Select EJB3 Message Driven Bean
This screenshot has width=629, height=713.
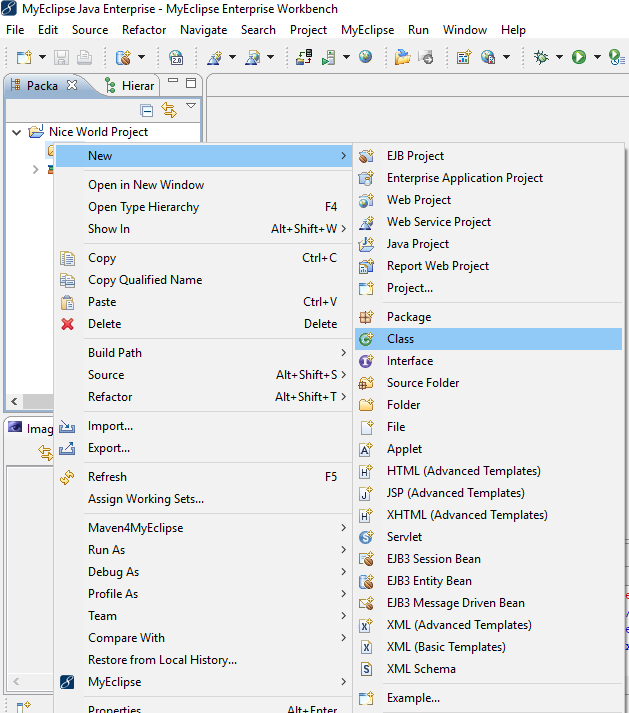coord(488,603)
